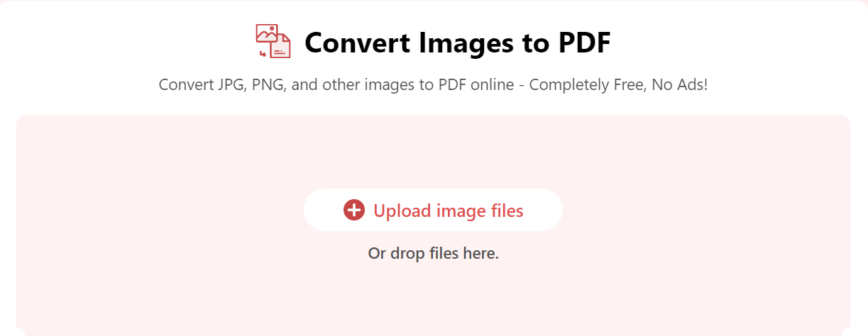Click pink drop area below "drop files here"

(x=433, y=298)
